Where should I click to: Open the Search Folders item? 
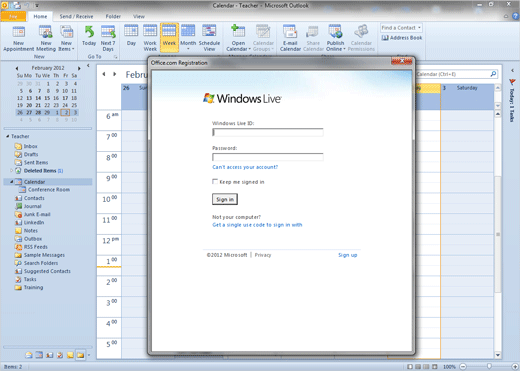(x=41, y=263)
